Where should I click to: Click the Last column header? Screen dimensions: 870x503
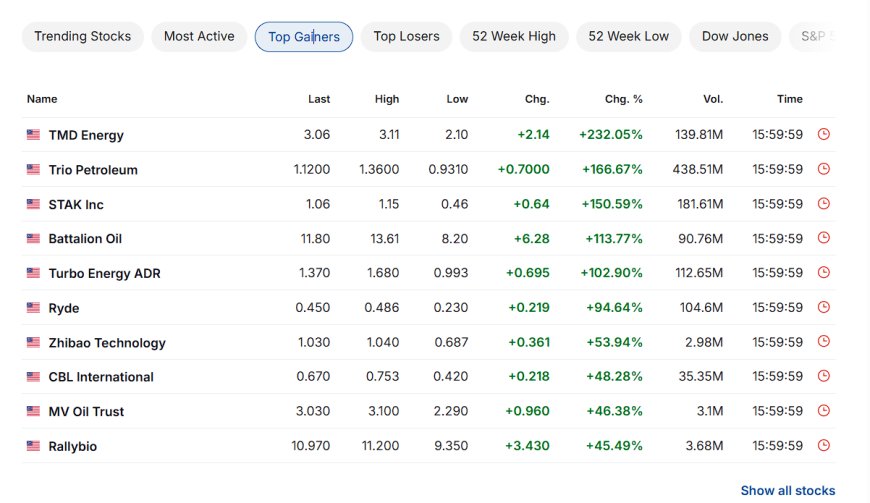point(319,99)
